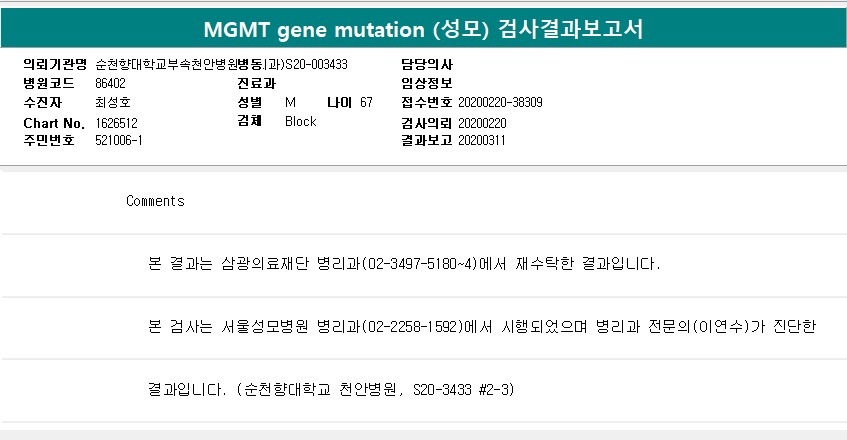Click the 의뢰기관명 field label
The image size is (847, 440).
pos(55,65)
